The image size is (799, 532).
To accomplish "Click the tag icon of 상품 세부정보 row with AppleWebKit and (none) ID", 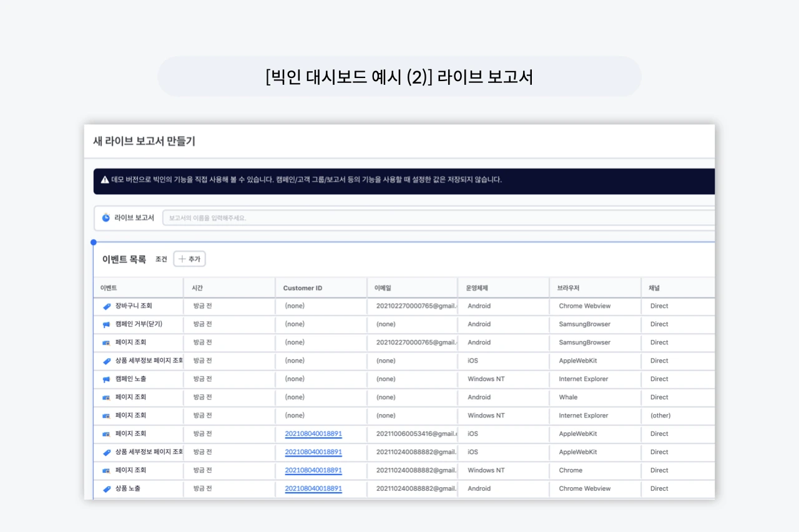I will [107, 361].
